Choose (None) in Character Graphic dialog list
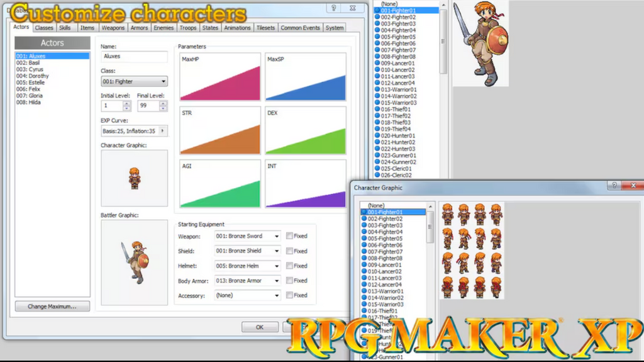Viewport: 644px width, 362px height. click(376, 205)
